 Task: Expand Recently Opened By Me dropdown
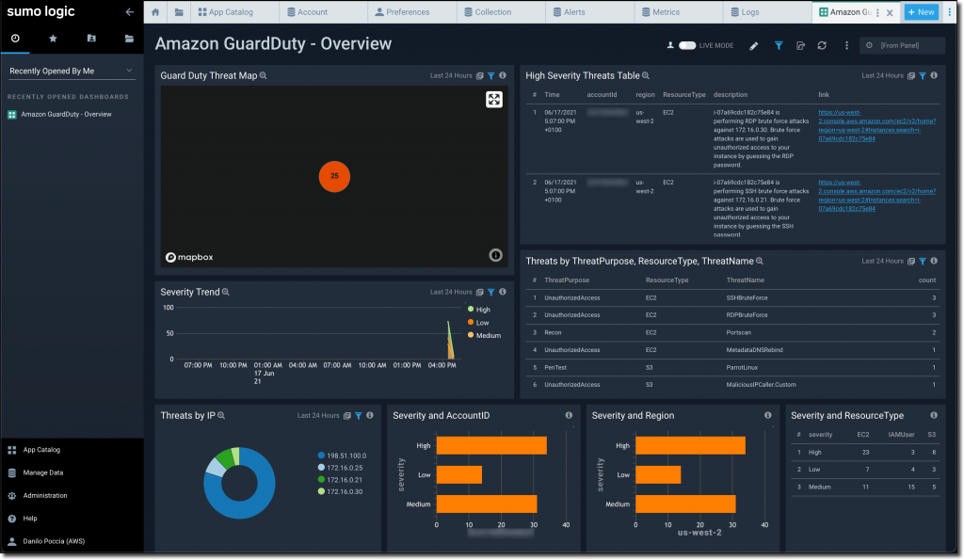point(72,71)
